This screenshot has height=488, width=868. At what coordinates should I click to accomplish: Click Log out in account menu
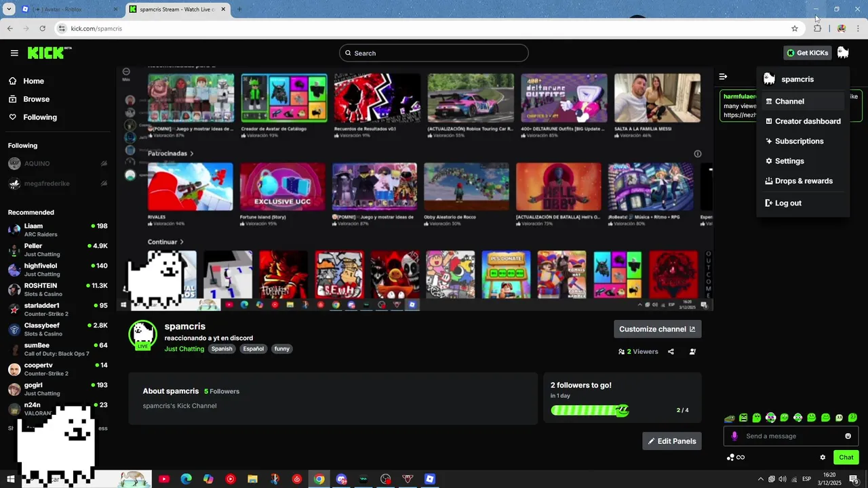pos(803,203)
